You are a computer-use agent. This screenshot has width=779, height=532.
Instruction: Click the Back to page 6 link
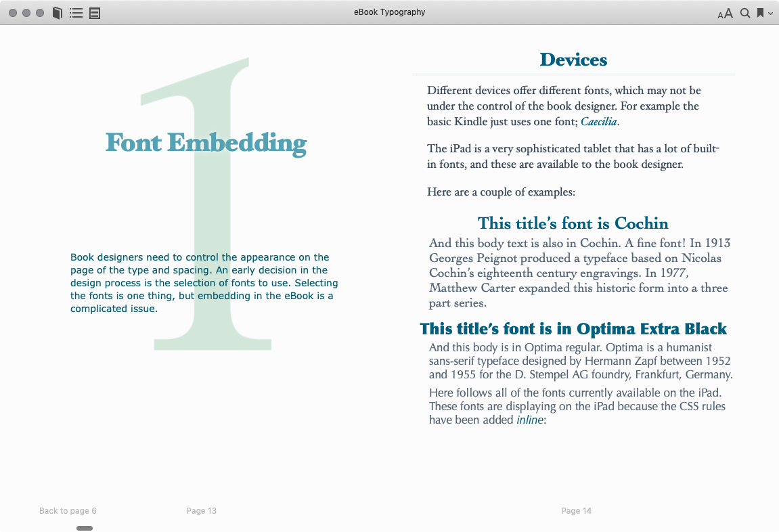(68, 510)
